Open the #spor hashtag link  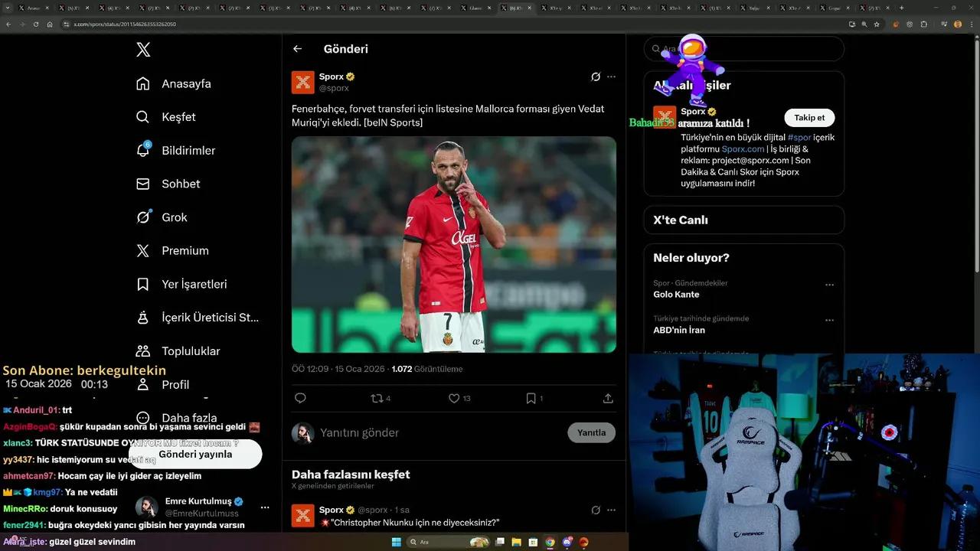point(799,138)
